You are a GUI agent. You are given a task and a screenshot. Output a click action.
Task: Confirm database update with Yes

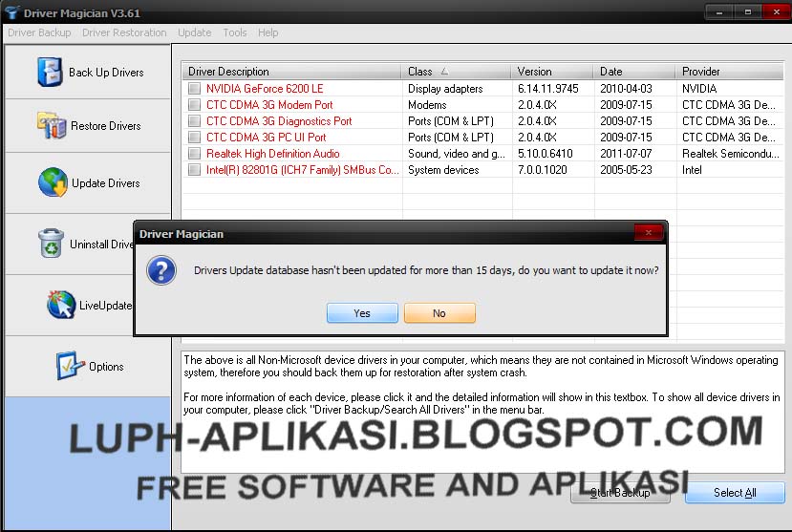tap(362, 313)
